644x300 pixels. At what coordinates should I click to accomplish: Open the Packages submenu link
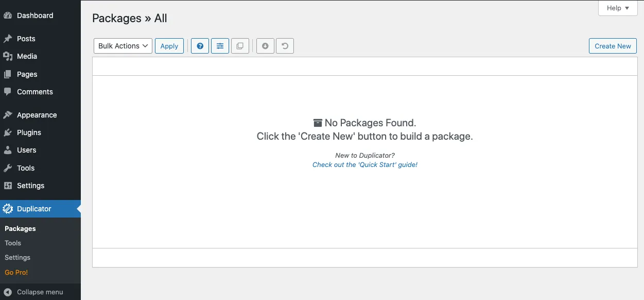pyautogui.click(x=20, y=228)
